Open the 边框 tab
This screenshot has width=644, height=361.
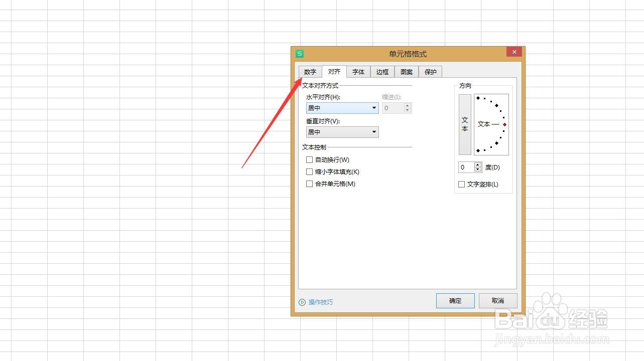[x=382, y=72]
